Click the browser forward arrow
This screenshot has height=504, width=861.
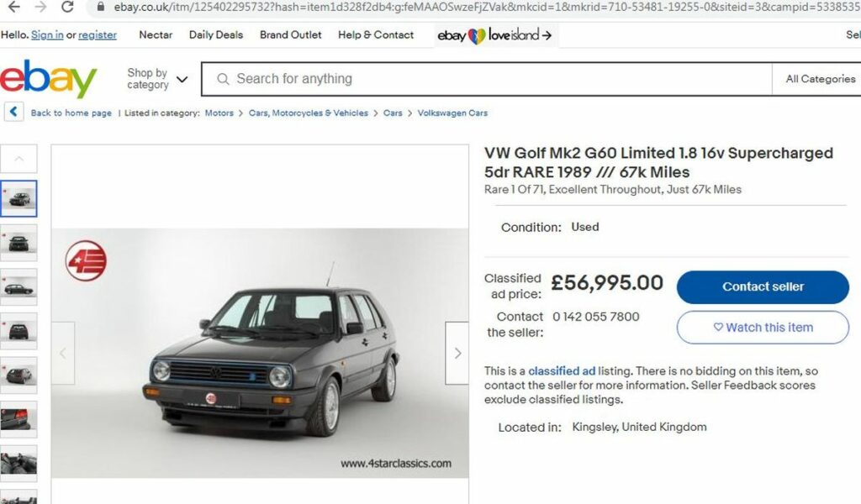[40, 7]
